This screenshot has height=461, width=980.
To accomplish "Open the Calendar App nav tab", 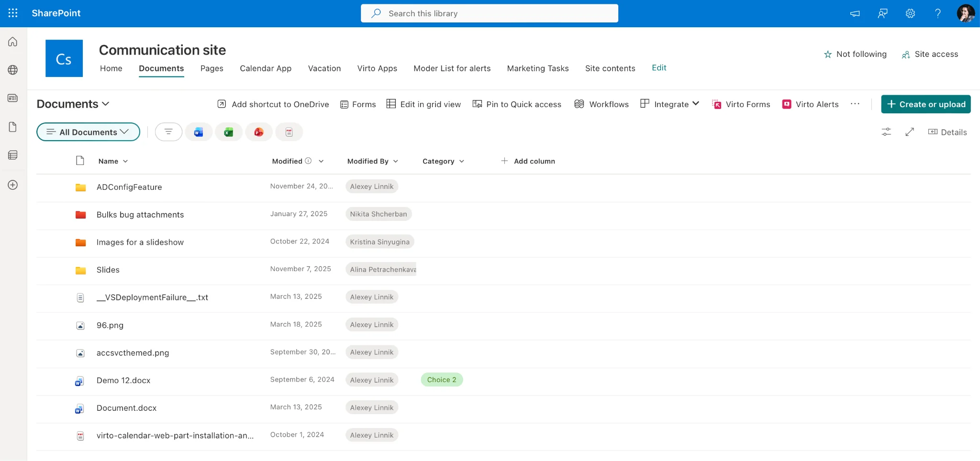I will [266, 68].
